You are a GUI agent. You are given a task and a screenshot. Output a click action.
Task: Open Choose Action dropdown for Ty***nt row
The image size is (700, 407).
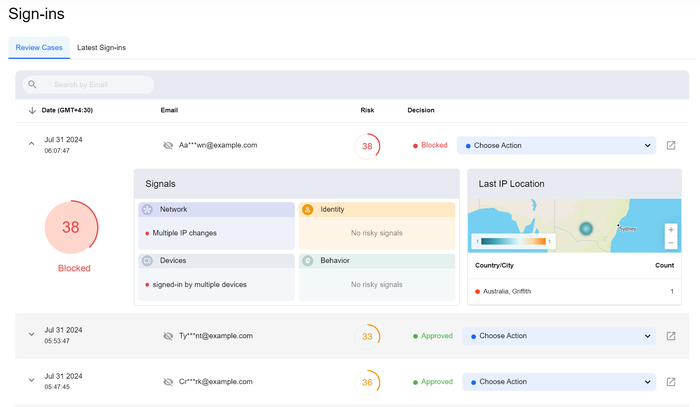(x=559, y=336)
